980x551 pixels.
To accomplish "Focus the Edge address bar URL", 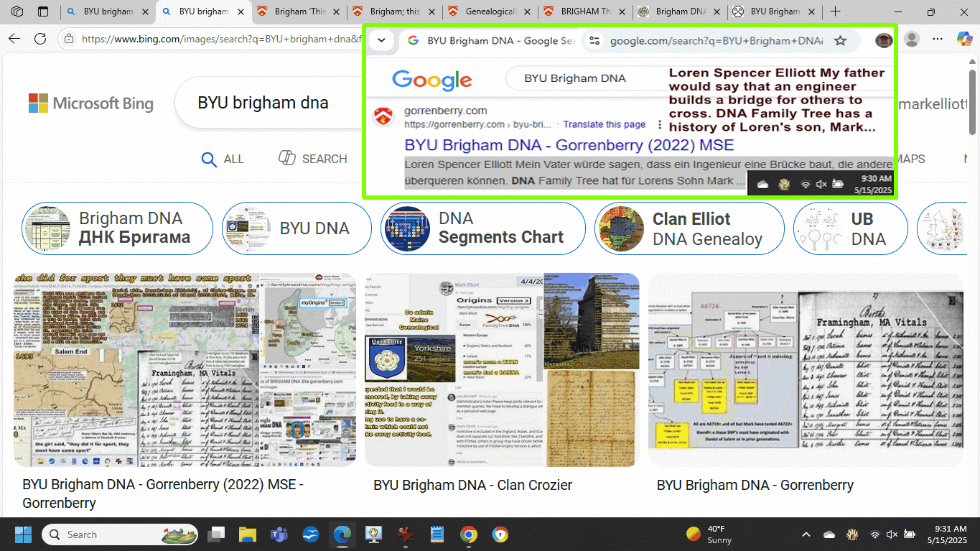I will [x=221, y=39].
